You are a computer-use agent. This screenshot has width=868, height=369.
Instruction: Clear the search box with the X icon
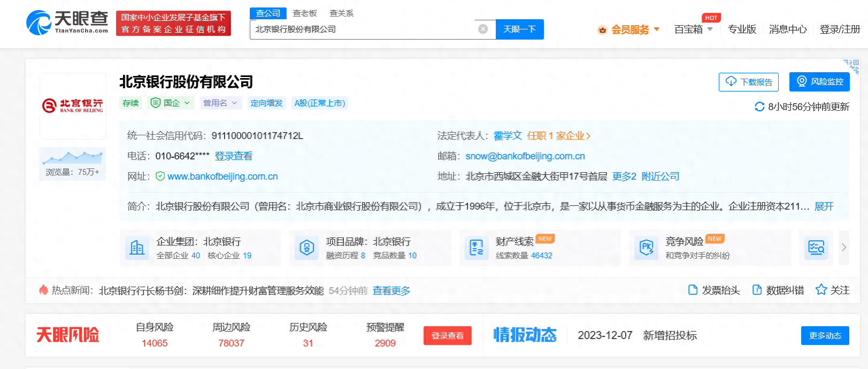point(483,29)
